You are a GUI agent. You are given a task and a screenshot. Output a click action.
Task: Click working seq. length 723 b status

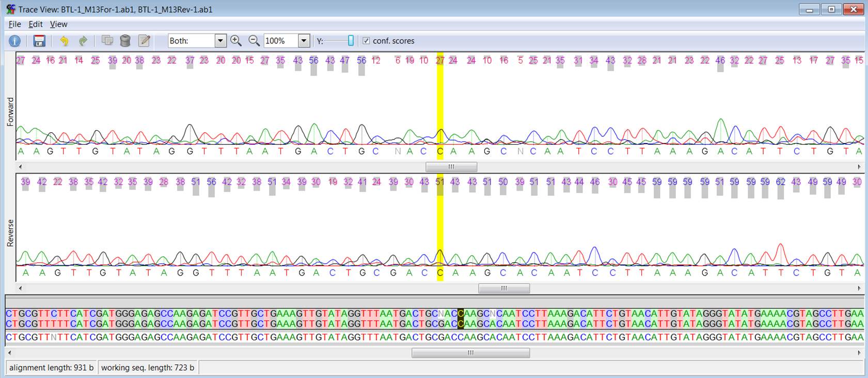[148, 368]
